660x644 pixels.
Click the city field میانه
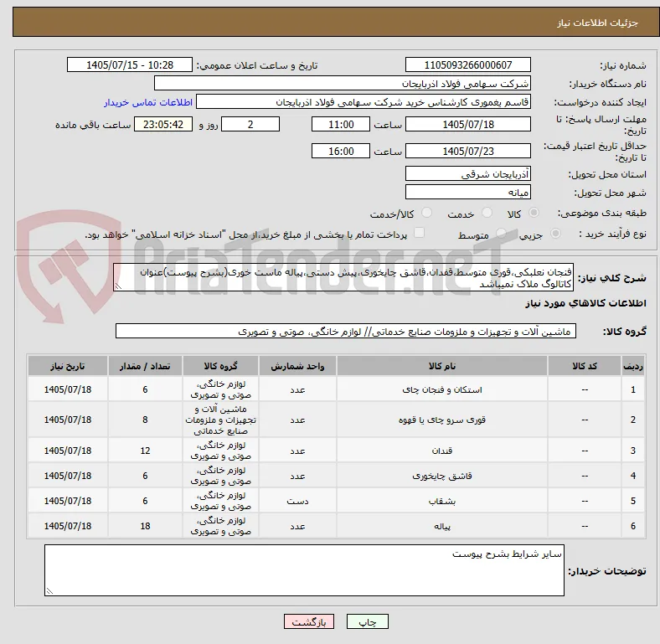pyautogui.click(x=467, y=192)
